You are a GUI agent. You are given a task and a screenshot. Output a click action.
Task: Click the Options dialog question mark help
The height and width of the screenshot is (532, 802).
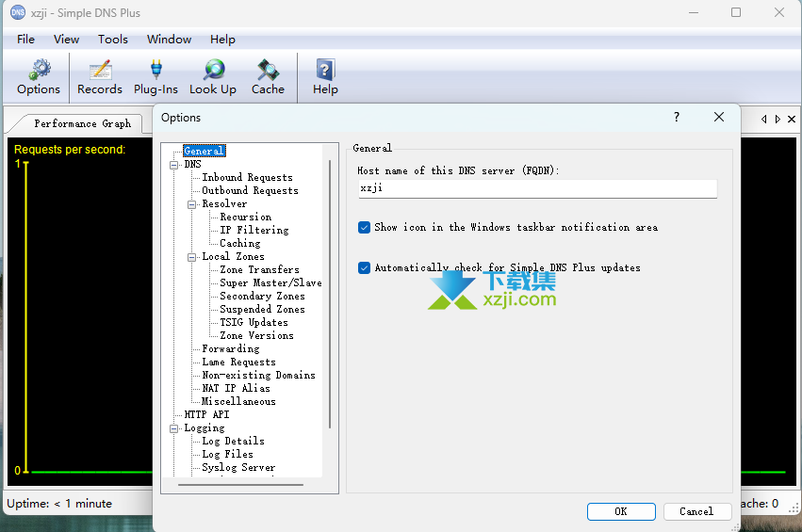point(676,117)
